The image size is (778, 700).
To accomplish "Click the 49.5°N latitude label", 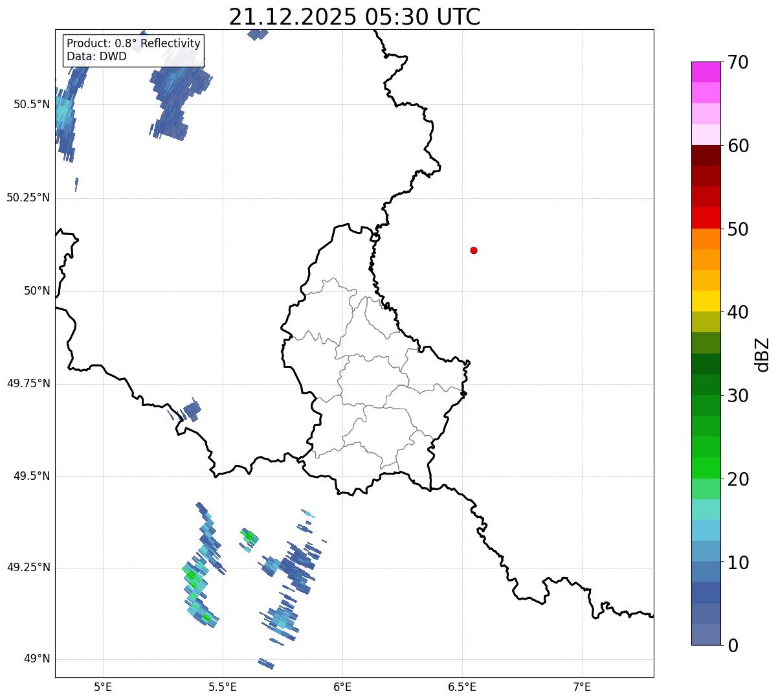I will coord(32,476).
